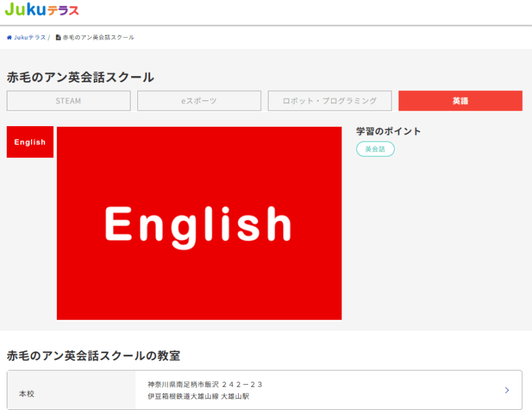
Task: Open the Jukuテラス breadcrumb link
Action: [x=30, y=38]
